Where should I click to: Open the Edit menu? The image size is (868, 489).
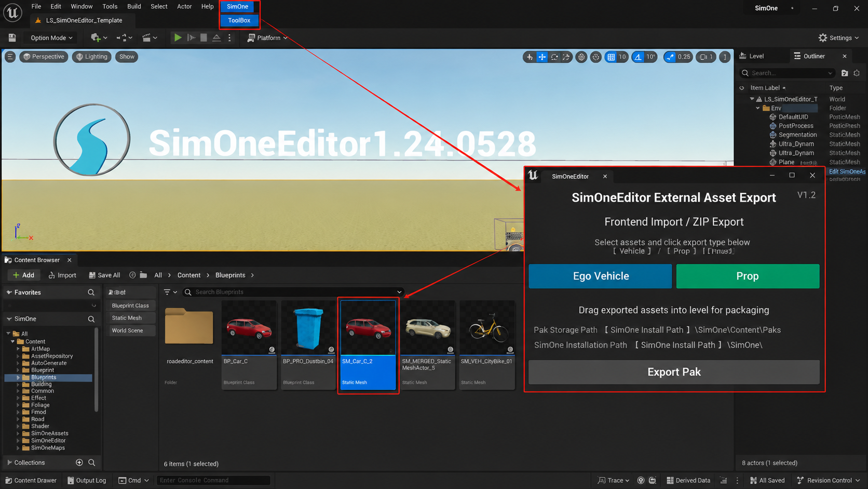[x=56, y=6]
